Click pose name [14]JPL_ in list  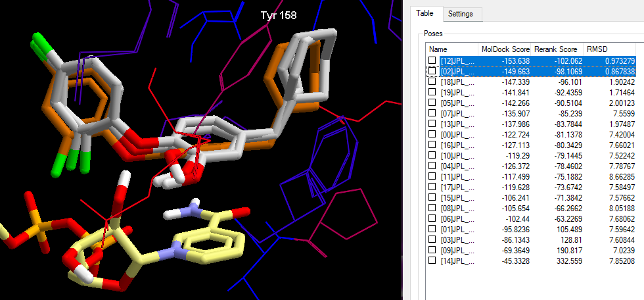[x=457, y=261]
